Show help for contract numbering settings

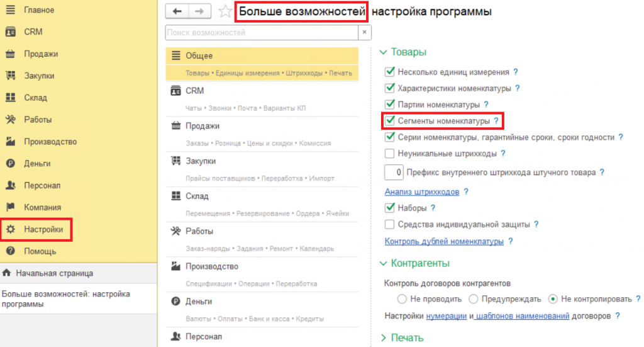point(618,316)
